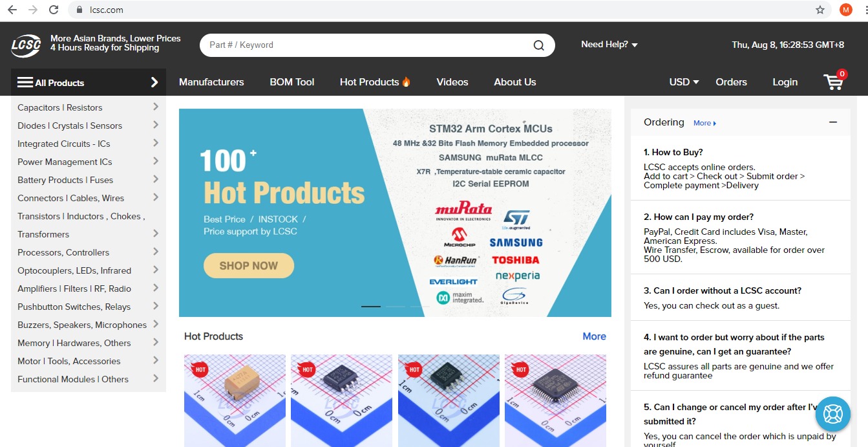Image resolution: width=868 pixels, height=447 pixels.
Task: Select the first hot product thumbnail
Action: 235,400
